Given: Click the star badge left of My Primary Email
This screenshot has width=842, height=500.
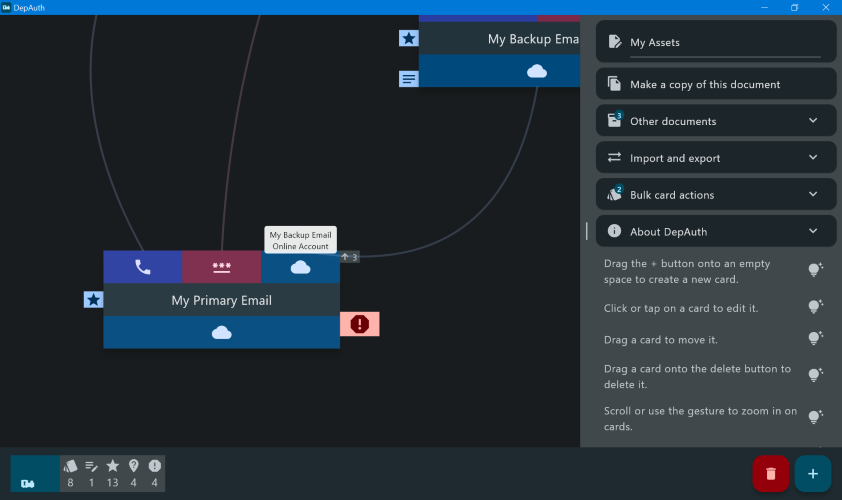Looking at the screenshot, I should click(93, 299).
